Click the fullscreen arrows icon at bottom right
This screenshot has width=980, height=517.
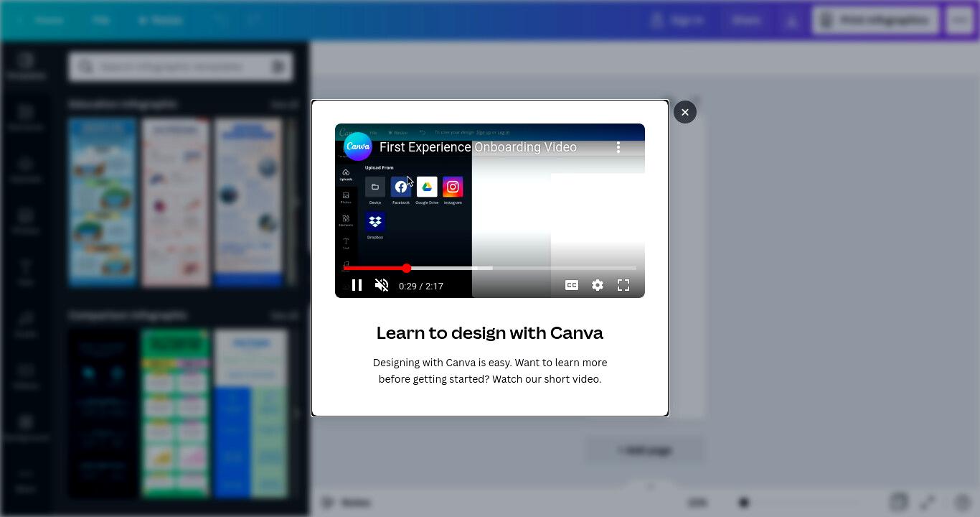point(928,502)
